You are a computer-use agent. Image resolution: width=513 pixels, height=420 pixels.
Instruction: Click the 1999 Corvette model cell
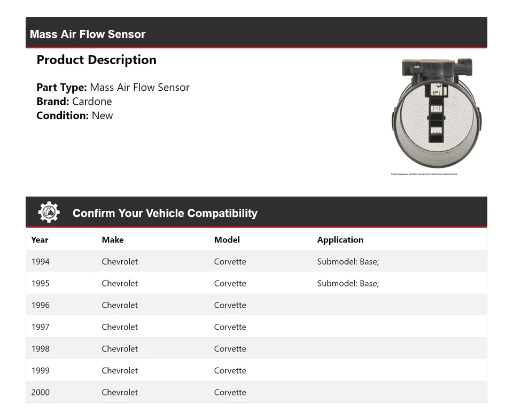coord(230,370)
